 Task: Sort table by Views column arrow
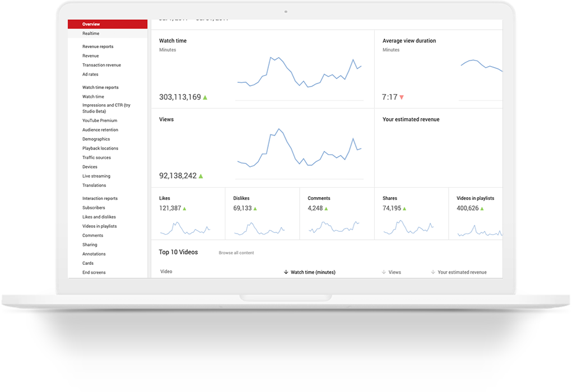pos(384,272)
